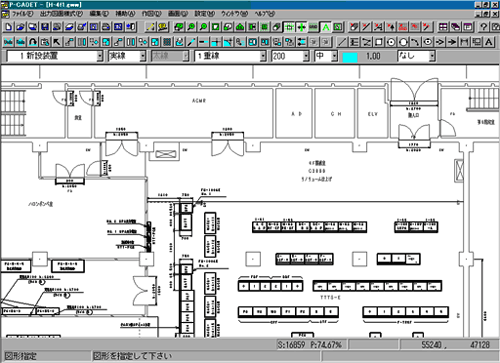Toggle the green crosshair snap button
This screenshot has width=500, height=363.
coord(301,27)
